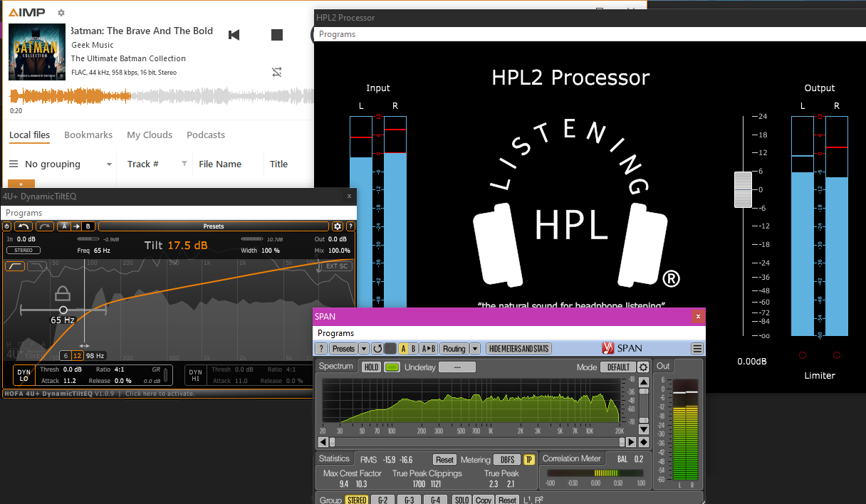
Task: Open Metering DBFS selector
Action: [507, 460]
